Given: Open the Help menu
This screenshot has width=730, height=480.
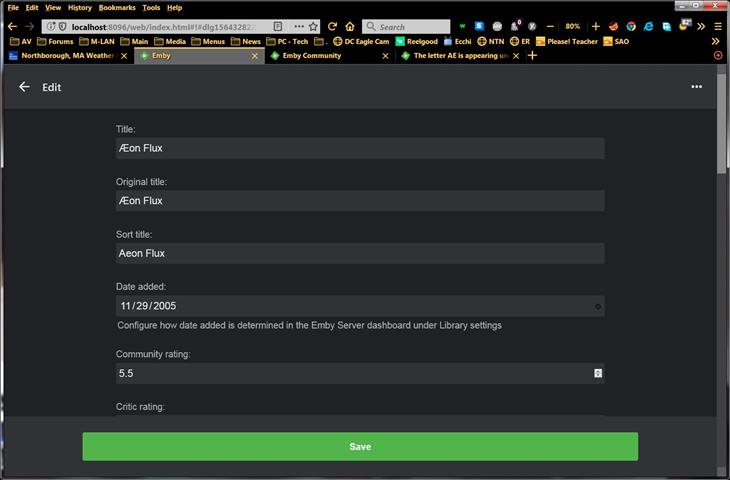Looking at the screenshot, I should coord(175,7).
